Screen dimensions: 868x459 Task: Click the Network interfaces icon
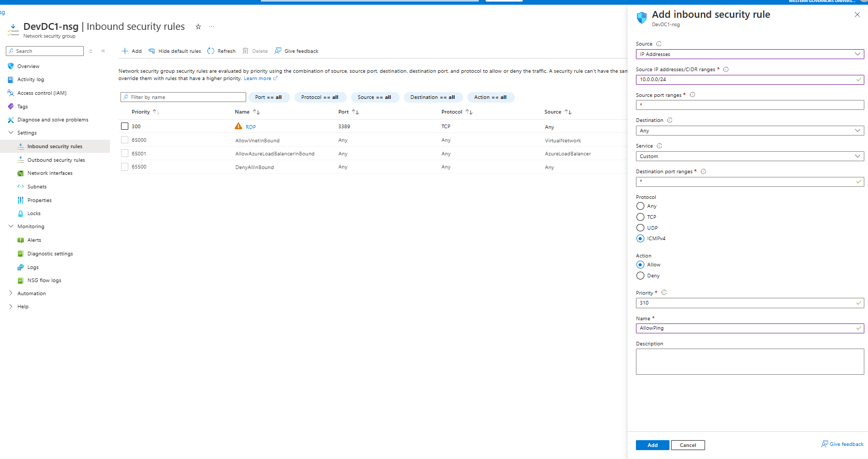click(x=20, y=173)
